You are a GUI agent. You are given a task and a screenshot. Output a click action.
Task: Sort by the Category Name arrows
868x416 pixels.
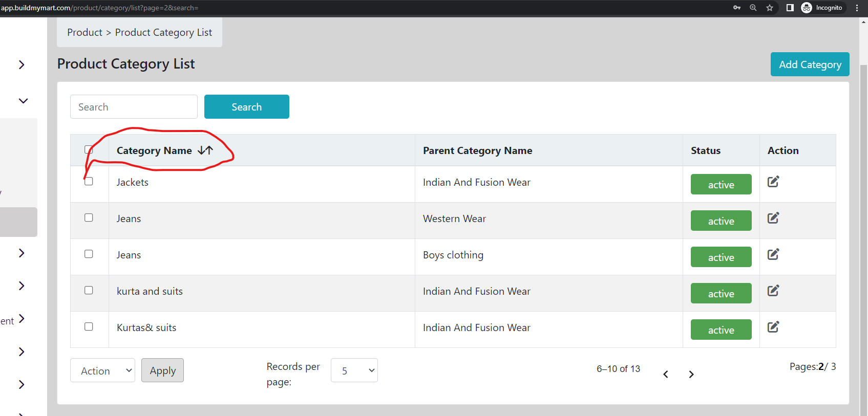[205, 150]
